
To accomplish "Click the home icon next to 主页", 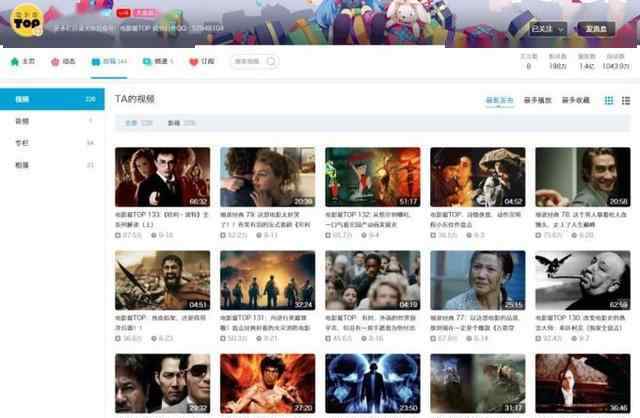I will coord(15,62).
